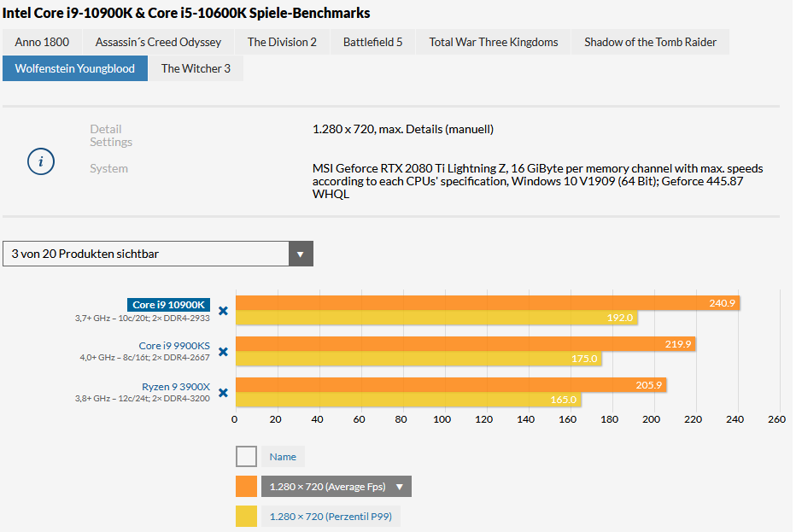Screen dimensions: 796x532
Task: Open the Battlefield 5 benchmark tab
Action: point(372,42)
